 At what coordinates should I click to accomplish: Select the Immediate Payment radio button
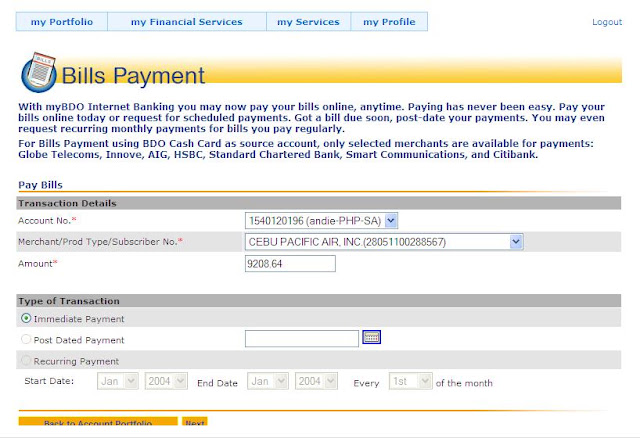26,318
